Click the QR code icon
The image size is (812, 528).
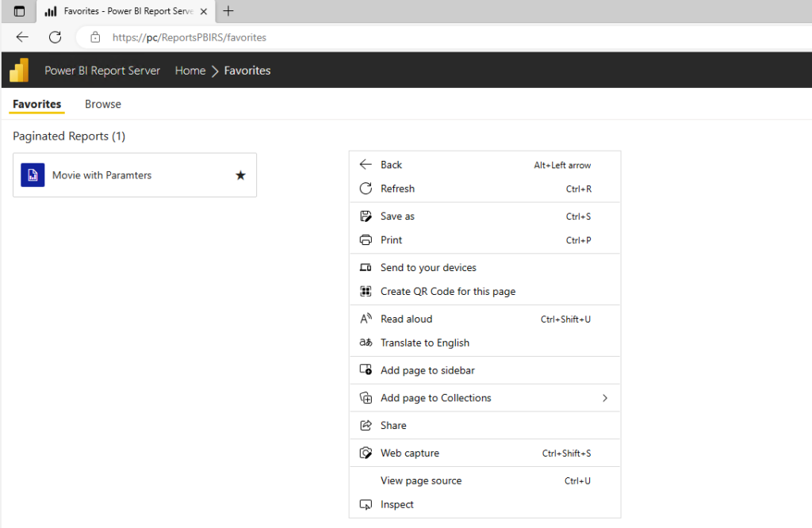click(x=366, y=292)
